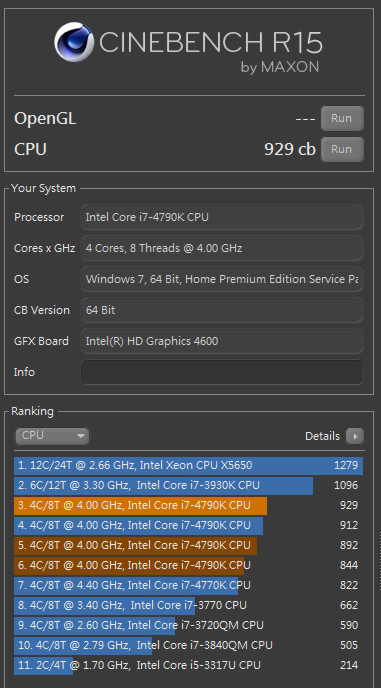Select ranking entry Core i7-3720QM CPU
This screenshot has height=688, width=381.
pos(189,625)
